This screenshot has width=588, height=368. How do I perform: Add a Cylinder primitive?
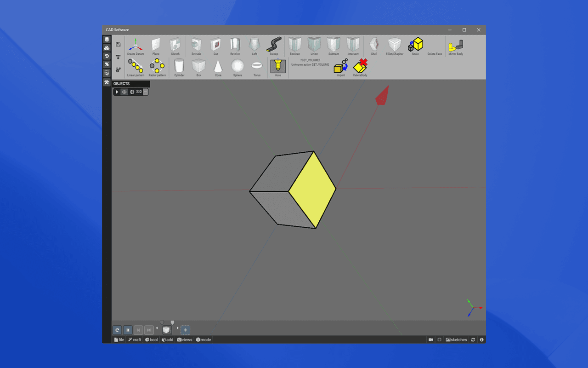tap(179, 68)
